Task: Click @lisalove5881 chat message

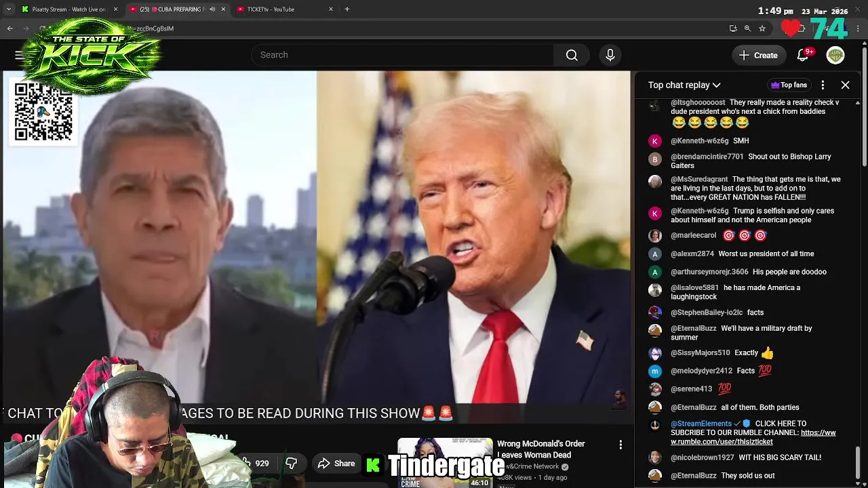Action: tap(746, 292)
